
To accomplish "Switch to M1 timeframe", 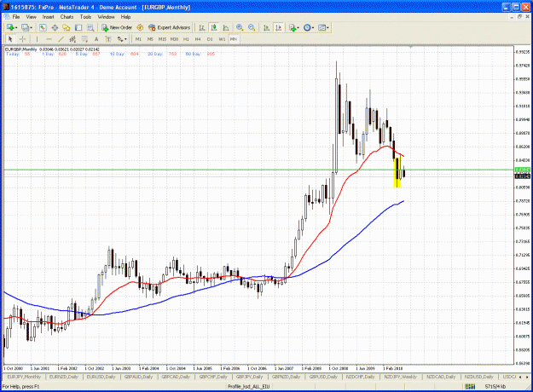I will point(138,39).
